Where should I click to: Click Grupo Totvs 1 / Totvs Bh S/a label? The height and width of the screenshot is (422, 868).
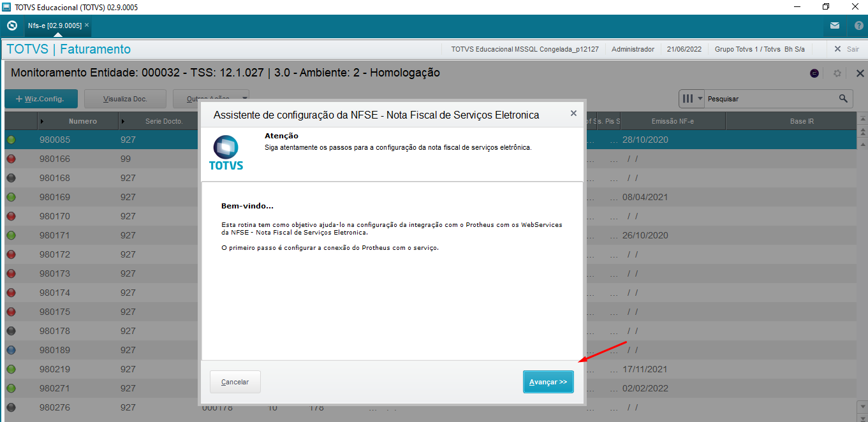pos(760,49)
